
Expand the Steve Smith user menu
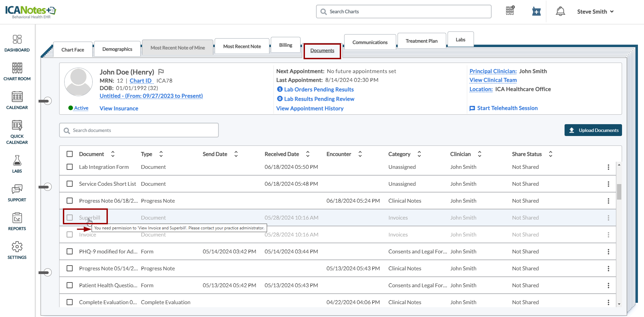[x=595, y=12]
